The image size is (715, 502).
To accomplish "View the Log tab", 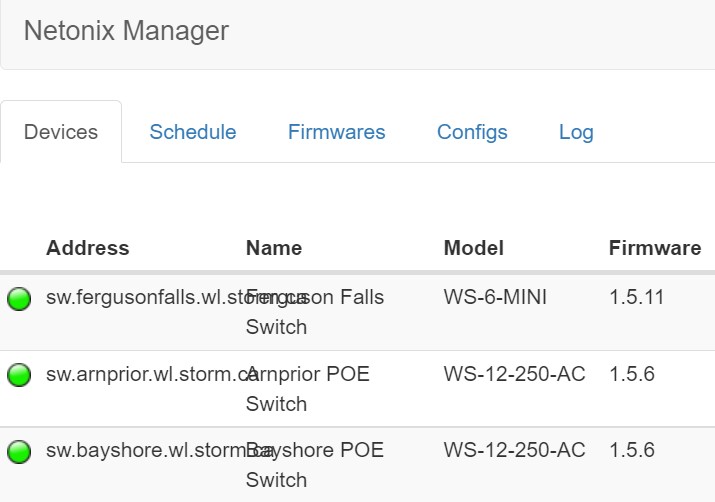I will coord(576,132).
